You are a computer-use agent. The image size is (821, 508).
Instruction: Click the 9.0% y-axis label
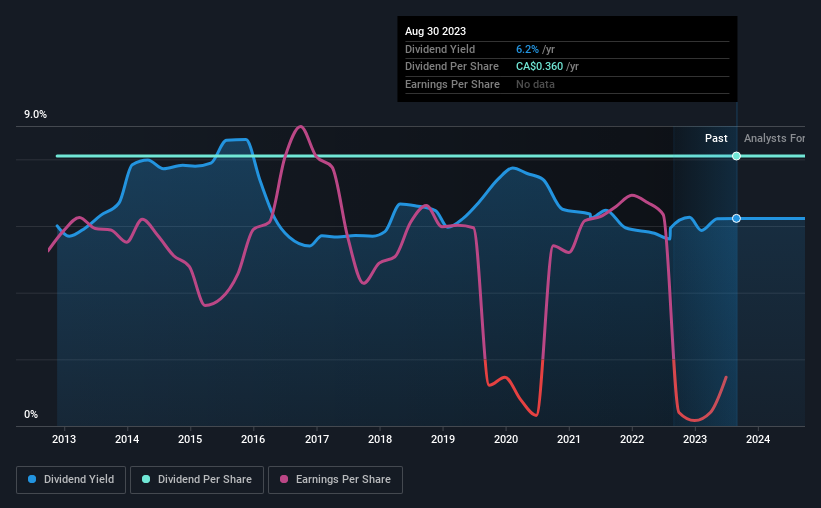coord(35,115)
